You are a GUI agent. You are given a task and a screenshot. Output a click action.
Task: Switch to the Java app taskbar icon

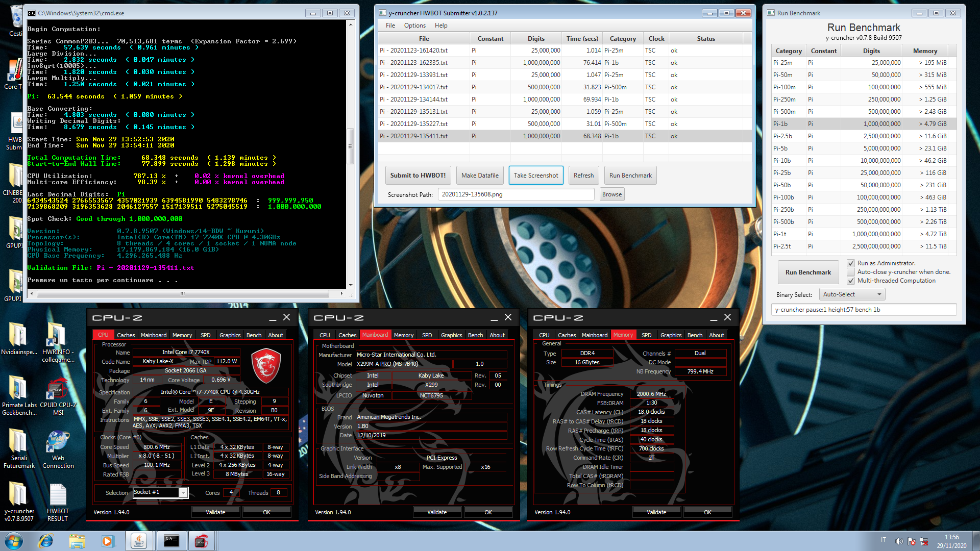(x=139, y=541)
